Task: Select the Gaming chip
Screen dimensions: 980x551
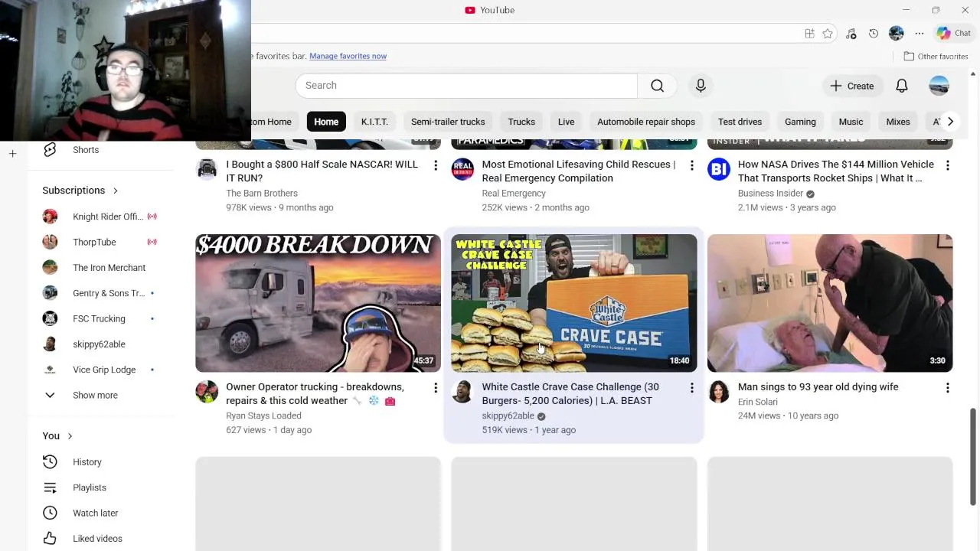Action: pos(800,122)
